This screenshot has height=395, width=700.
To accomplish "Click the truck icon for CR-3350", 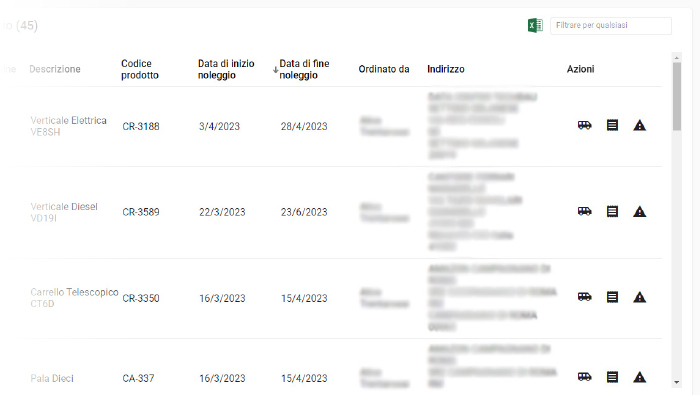I will click(x=584, y=297).
